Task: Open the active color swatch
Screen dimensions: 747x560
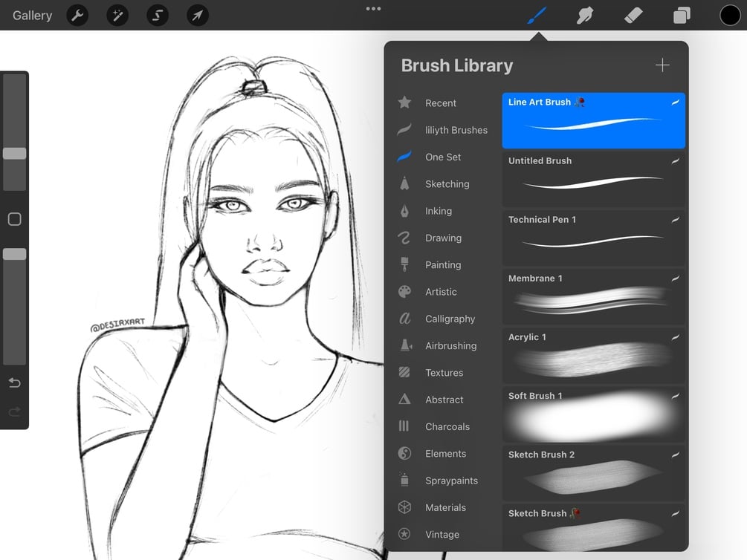Action: (x=729, y=15)
